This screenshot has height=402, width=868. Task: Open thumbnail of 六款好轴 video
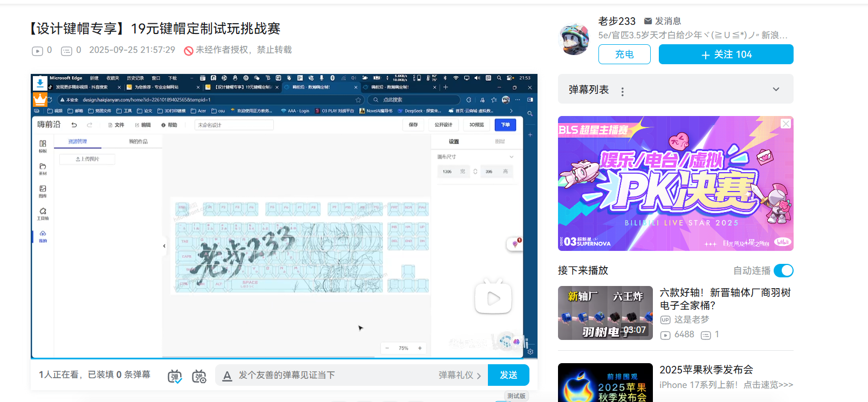[x=605, y=313]
